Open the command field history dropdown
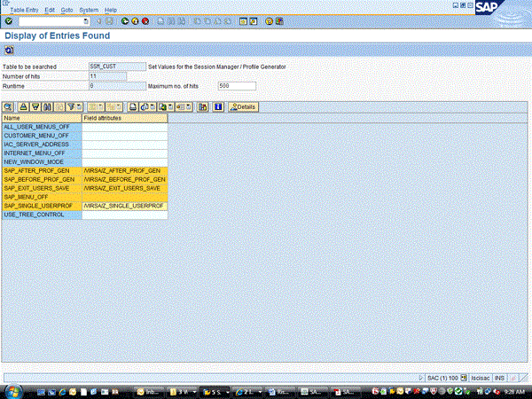Screen dimensions: 532x399 tap(85, 20)
